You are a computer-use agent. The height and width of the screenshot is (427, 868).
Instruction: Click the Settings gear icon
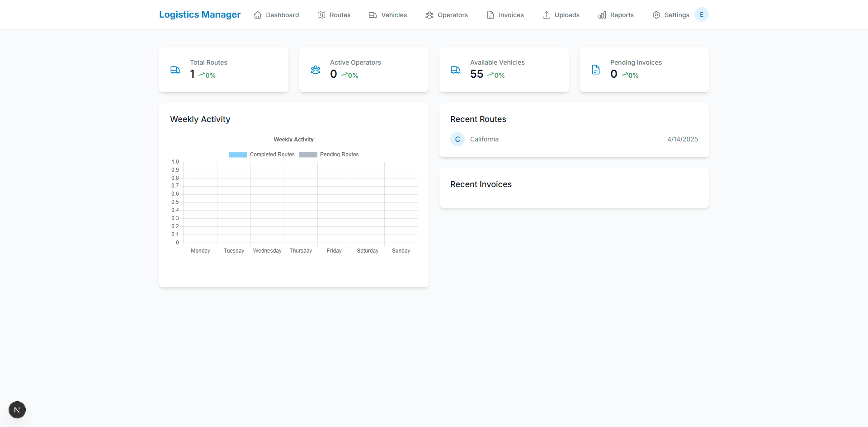[x=656, y=15]
